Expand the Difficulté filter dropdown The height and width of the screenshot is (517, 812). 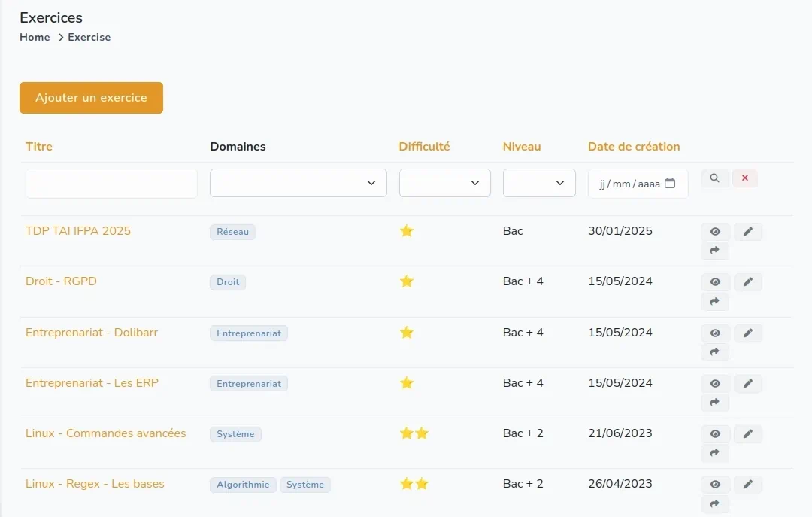(x=444, y=183)
